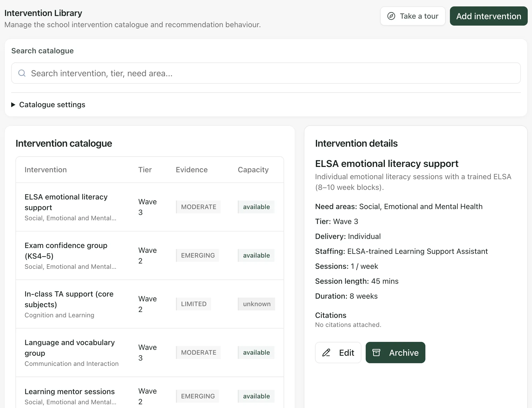Click Session length: 45 mins line
Viewport: 532px width, 408px height.
357,281
